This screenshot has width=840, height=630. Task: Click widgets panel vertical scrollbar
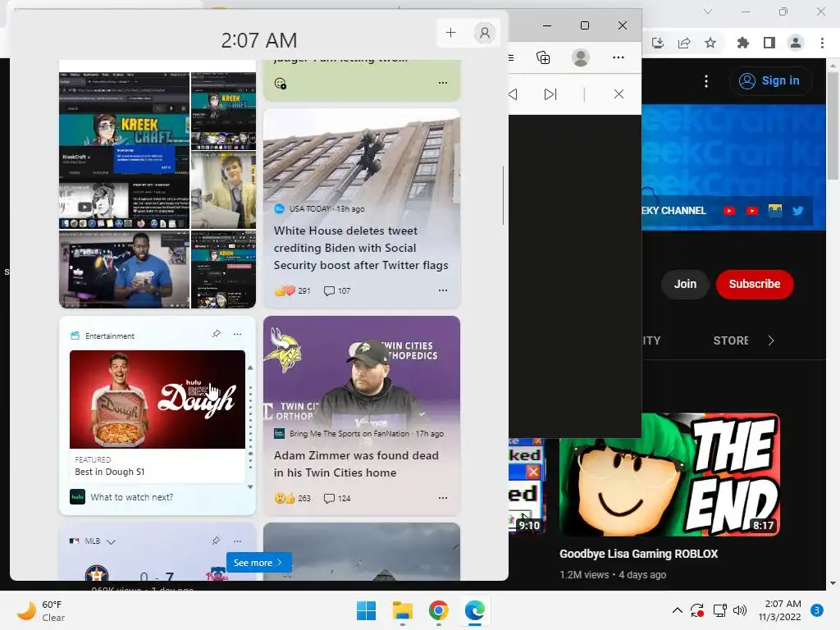coord(503,195)
